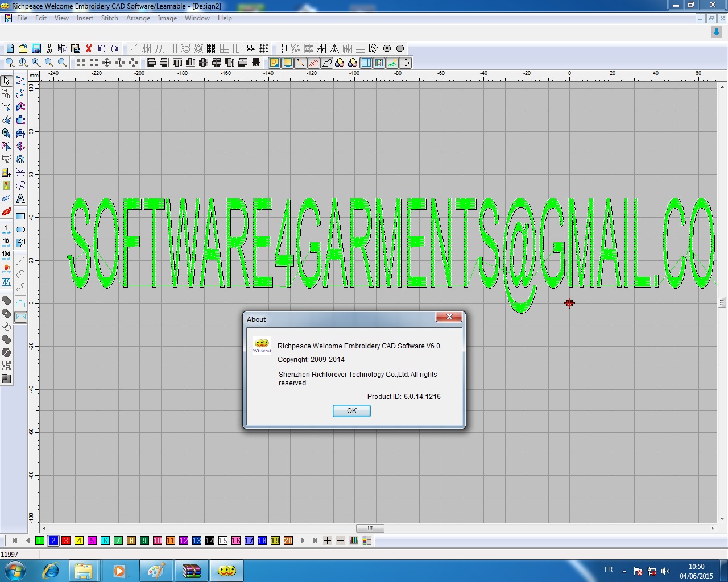Open the Insert menu
Image resolution: width=728 pixels, height=582 pixels.
tap(85, 18)
